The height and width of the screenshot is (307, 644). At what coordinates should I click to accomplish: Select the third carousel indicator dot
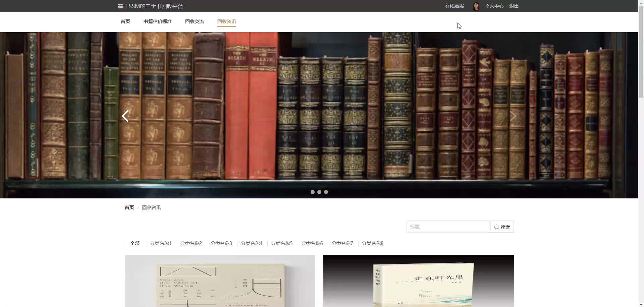click(326, 192)
